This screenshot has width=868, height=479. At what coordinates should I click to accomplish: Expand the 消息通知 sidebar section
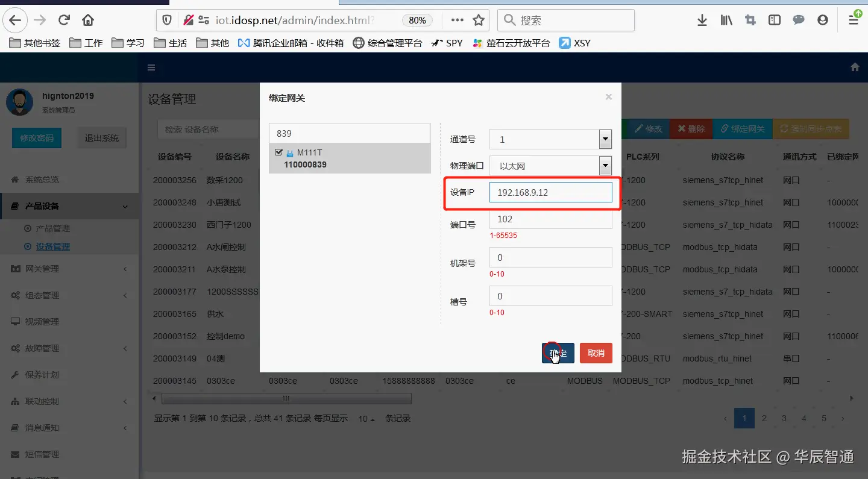[69, 428]
